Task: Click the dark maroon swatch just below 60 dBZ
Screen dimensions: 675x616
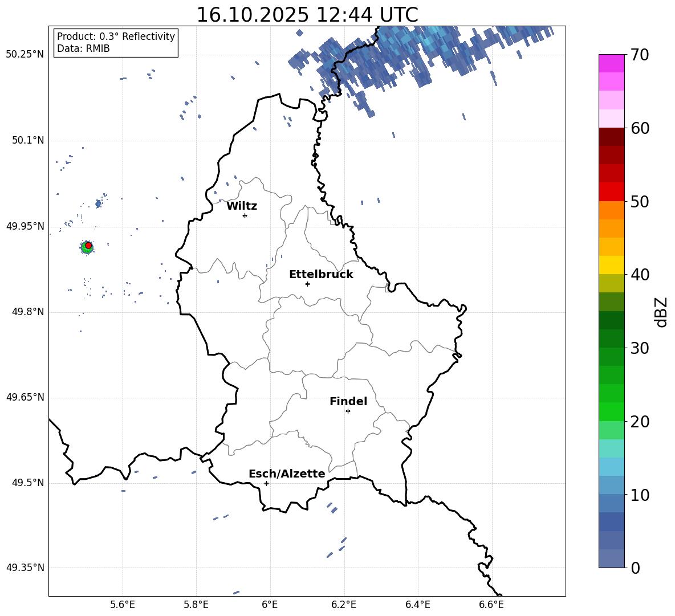Action: pos(612,137)
